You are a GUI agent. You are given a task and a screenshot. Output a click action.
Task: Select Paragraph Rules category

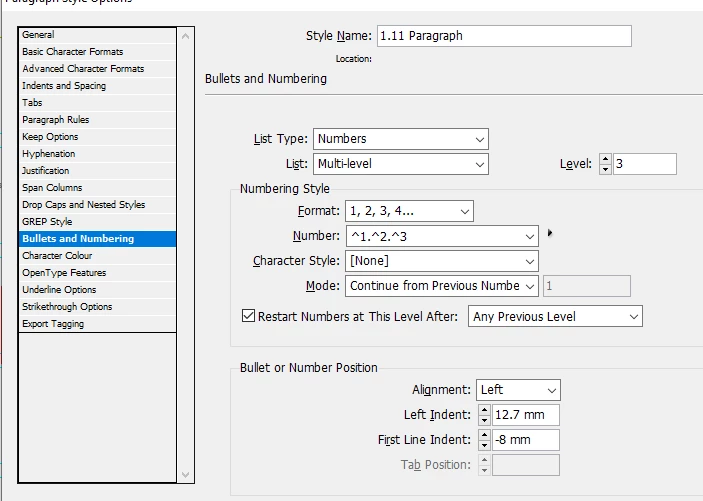pos(97,120)
